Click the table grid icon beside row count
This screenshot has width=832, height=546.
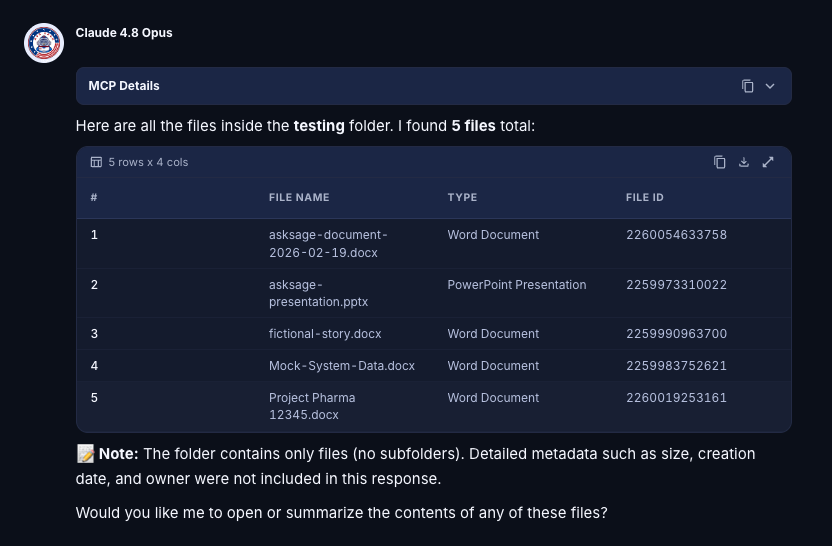96,162
